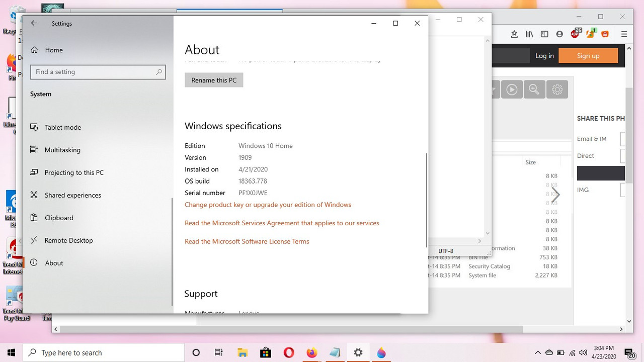Open Change product key or upgrade link
The width and height of the screenshot is (644, 362).
click(268, 205)
